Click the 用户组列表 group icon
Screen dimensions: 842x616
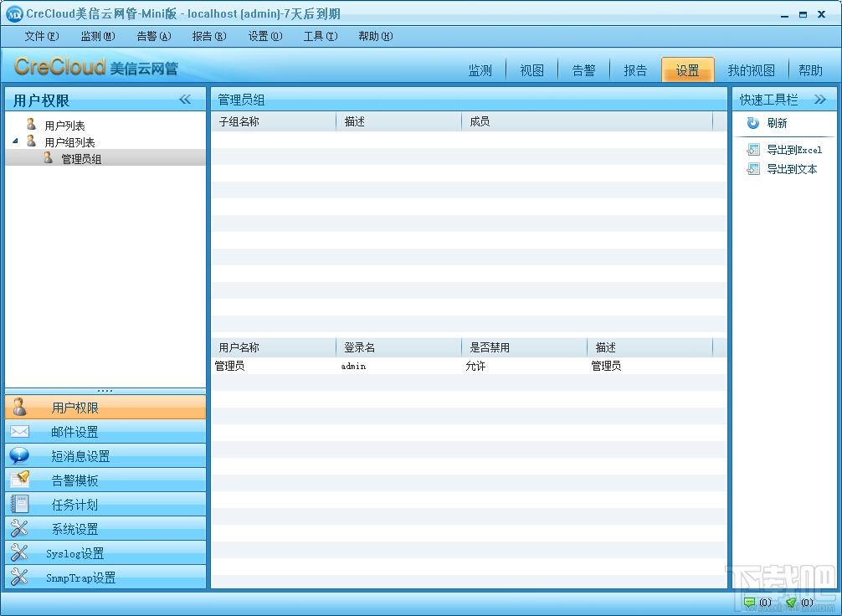click(32, 141)
